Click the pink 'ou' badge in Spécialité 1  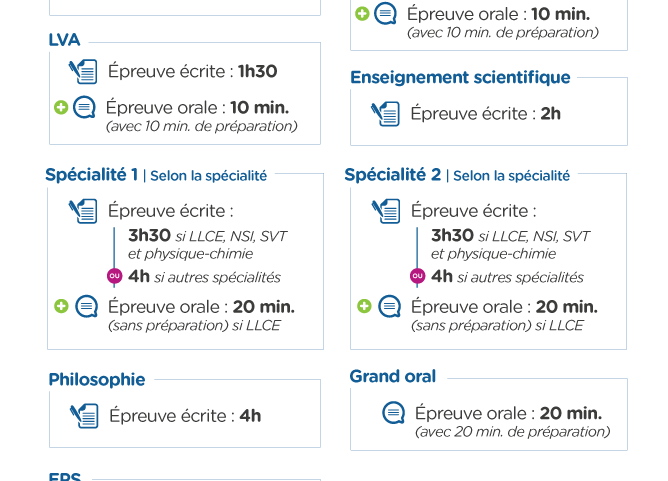(115, 276)
